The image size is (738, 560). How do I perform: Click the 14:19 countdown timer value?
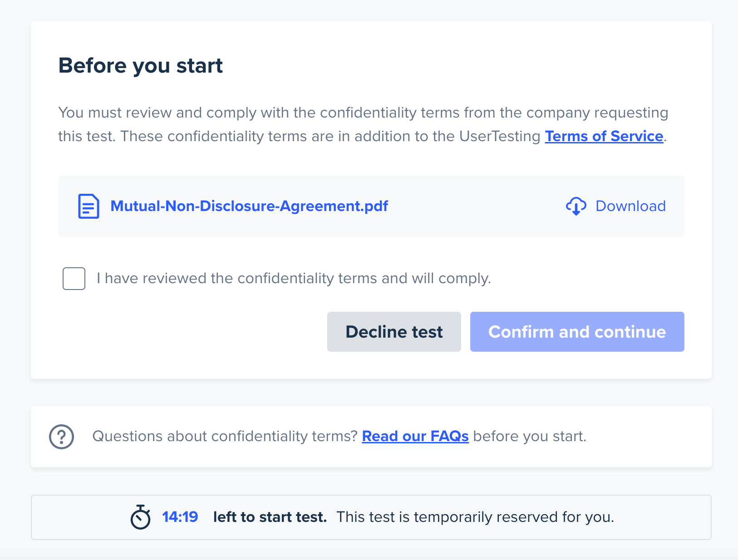tap(180, 517)
